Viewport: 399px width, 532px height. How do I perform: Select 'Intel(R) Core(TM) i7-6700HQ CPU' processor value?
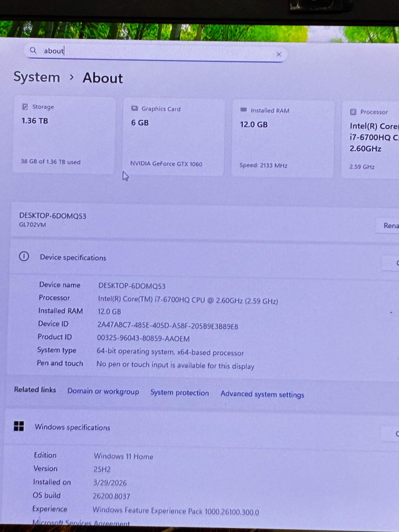188,300
